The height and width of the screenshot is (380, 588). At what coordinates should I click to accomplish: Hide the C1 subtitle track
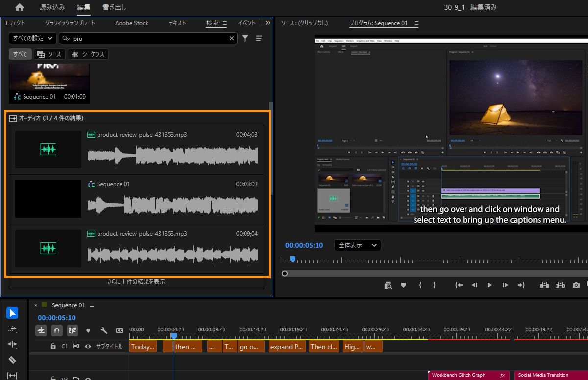point(88,347)
